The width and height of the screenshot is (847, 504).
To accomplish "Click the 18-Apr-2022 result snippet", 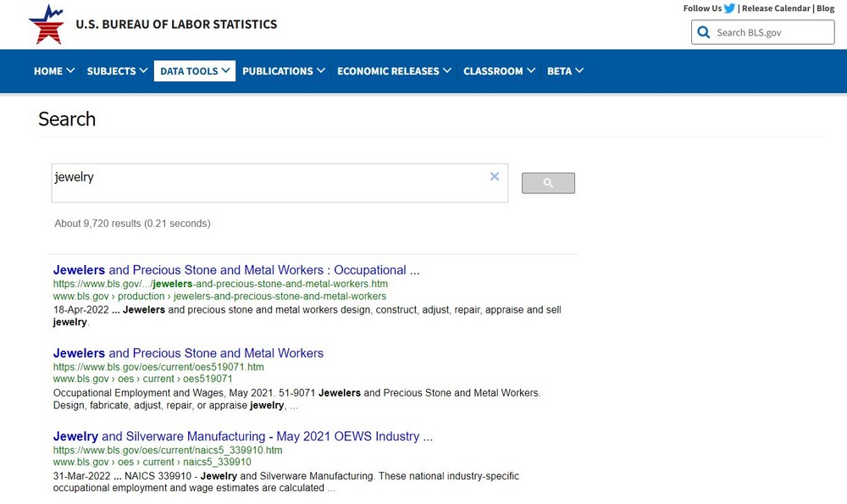I will click(307, 316).
